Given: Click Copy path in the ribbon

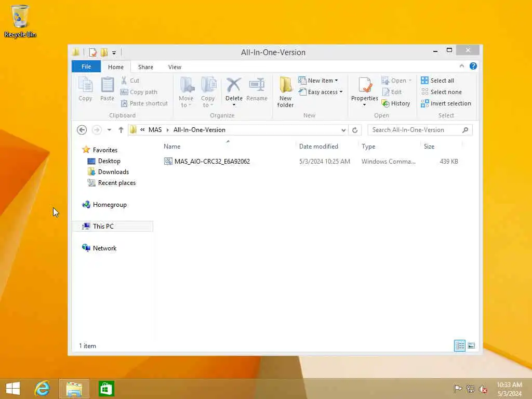Looking at the screenshot, I should (139, 92).
